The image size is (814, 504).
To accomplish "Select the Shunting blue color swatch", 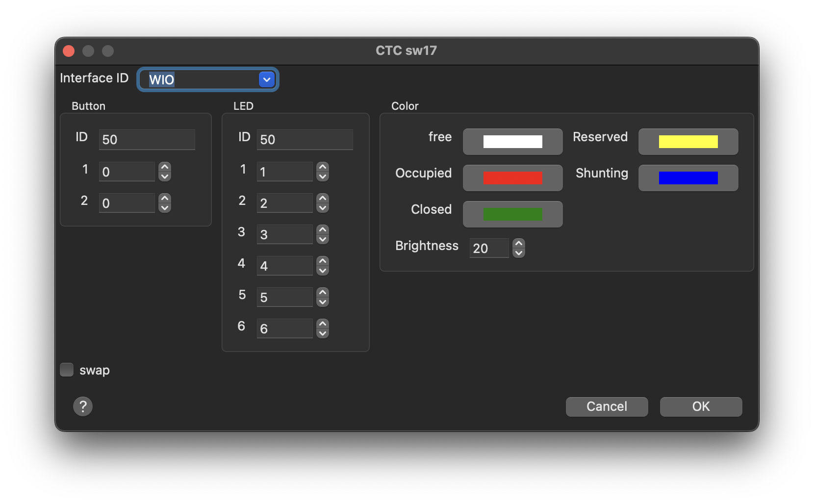I will (x=688, y=178).
